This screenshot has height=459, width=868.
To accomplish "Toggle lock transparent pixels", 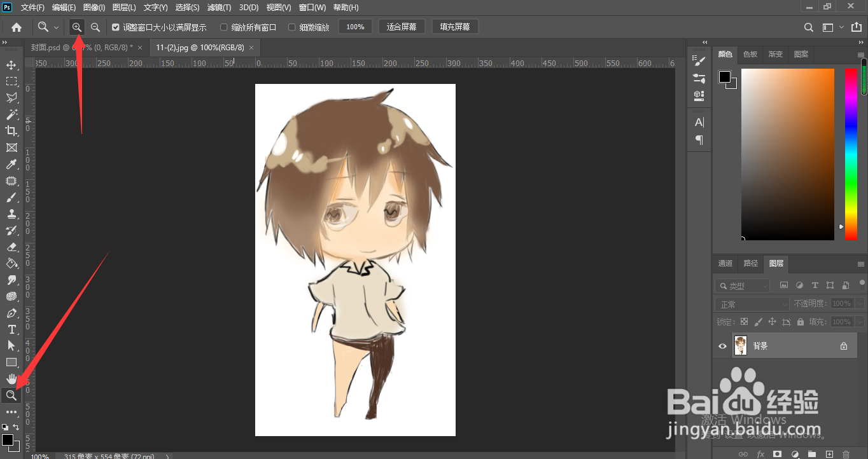I will [744, 322].
